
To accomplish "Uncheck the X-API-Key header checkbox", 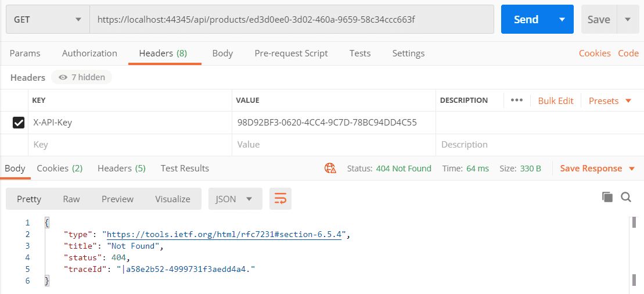I will tap(19, 123).
